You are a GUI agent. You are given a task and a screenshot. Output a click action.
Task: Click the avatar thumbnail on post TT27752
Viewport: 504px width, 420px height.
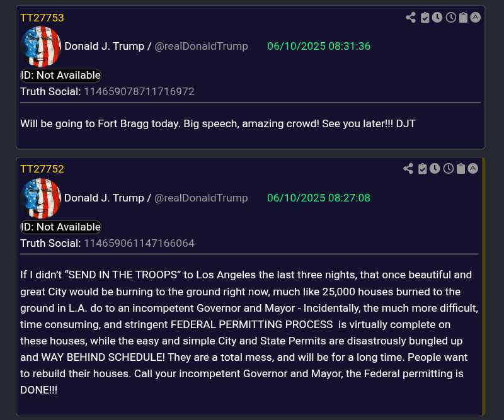41,198
